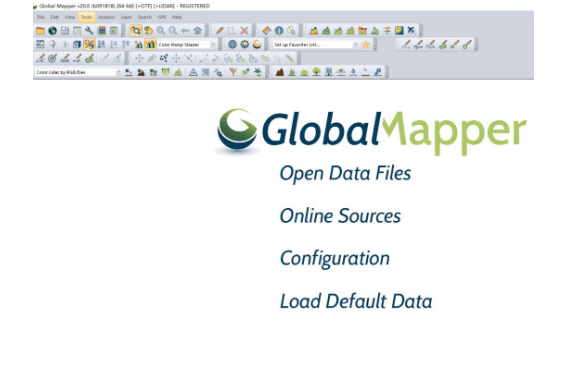Viewport: 570px width, 376px height.
Task: Click the Lidar filter funnel icon
Action: coord(233,72)
